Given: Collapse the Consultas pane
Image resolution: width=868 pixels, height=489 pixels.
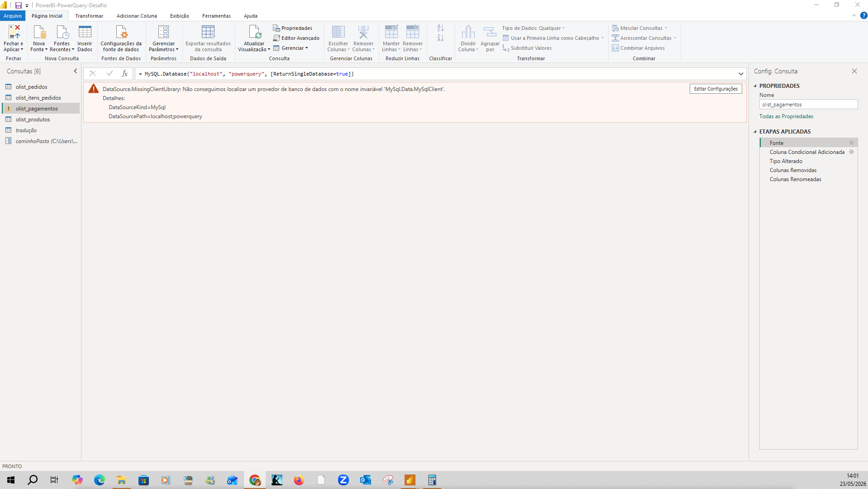Looking at the screenshot, I should (x=76, y=71).
